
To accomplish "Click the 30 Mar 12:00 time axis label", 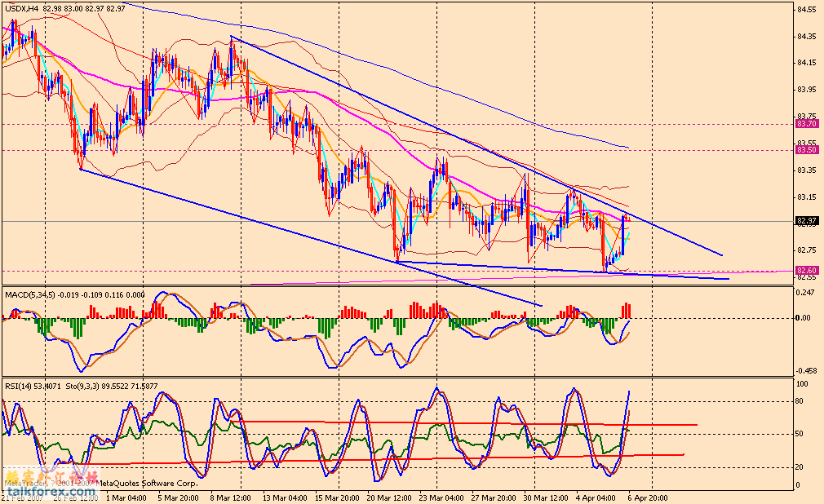I will [x=546, y=497].
